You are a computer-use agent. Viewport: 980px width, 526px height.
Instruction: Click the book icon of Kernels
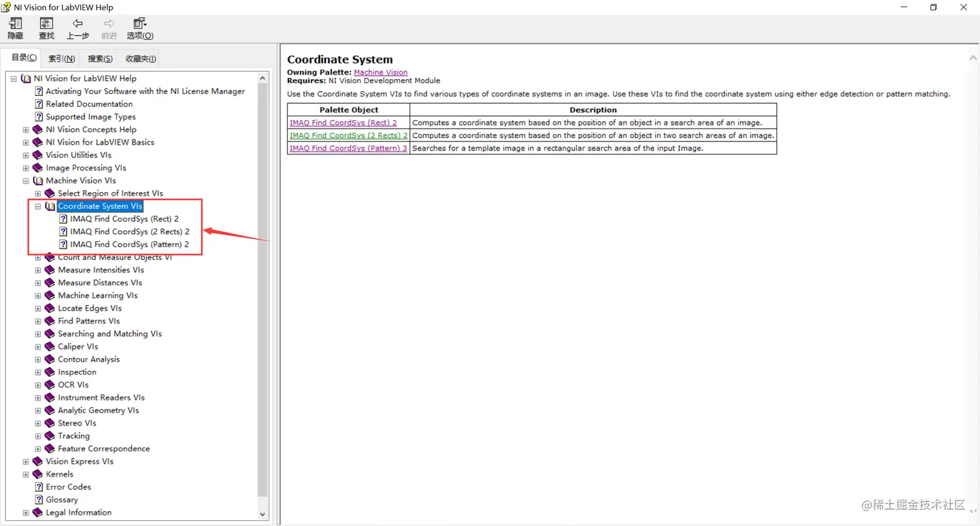pos(38,474)
